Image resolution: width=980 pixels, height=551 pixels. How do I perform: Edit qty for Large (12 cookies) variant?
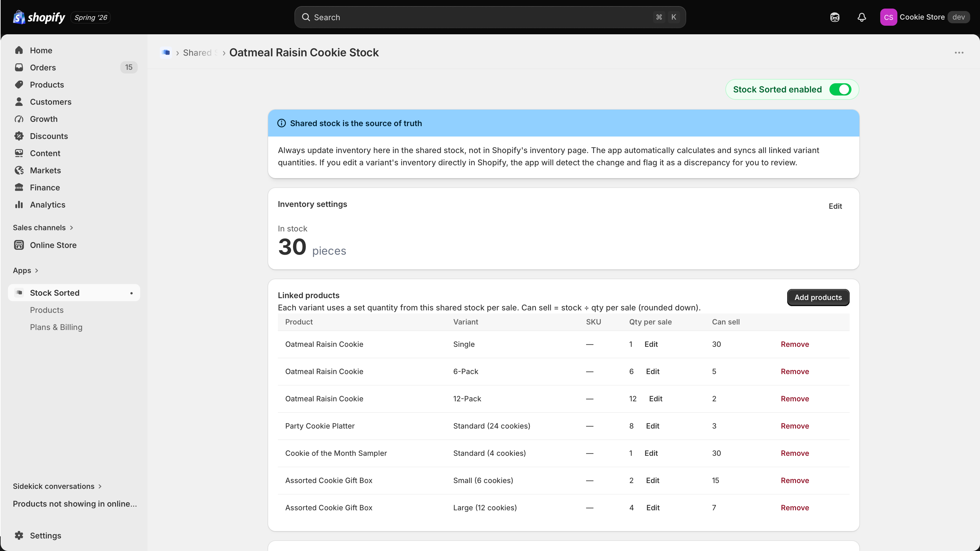(x=653, y=507)
